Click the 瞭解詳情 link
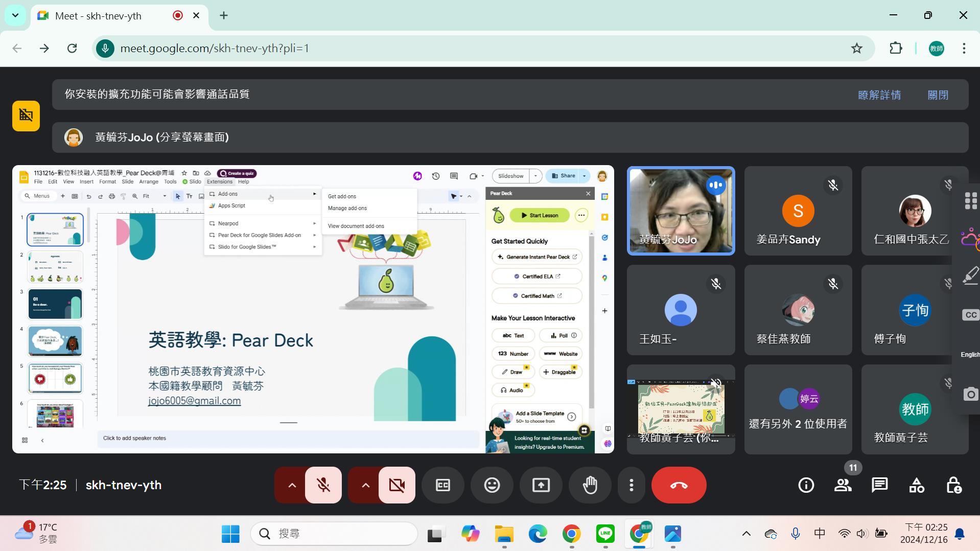Viewport: 980px width, 551px height. (x=879, y=95)
